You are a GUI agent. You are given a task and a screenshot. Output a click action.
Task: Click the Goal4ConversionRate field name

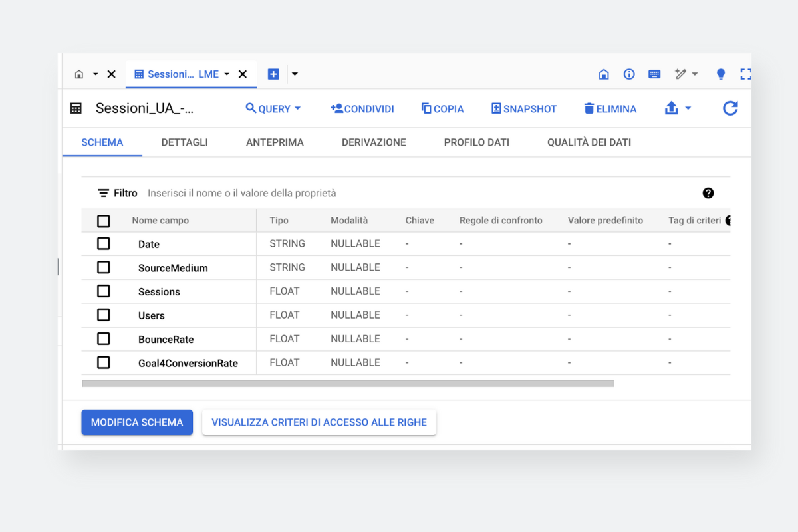pos(188,364)
